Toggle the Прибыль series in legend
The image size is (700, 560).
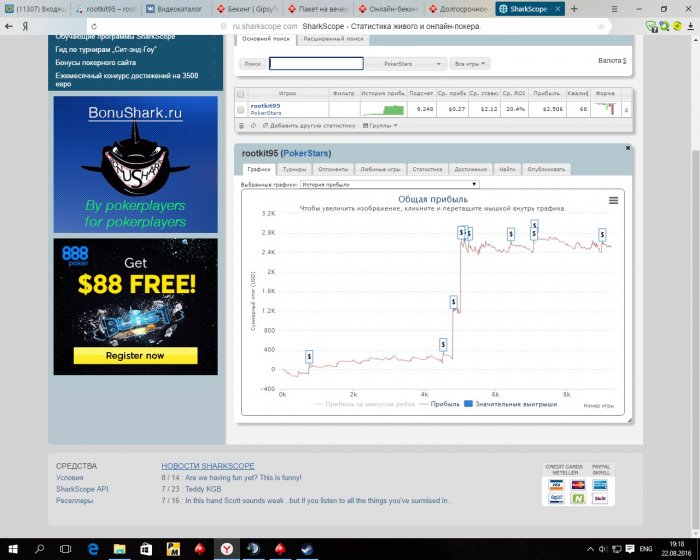440,404
